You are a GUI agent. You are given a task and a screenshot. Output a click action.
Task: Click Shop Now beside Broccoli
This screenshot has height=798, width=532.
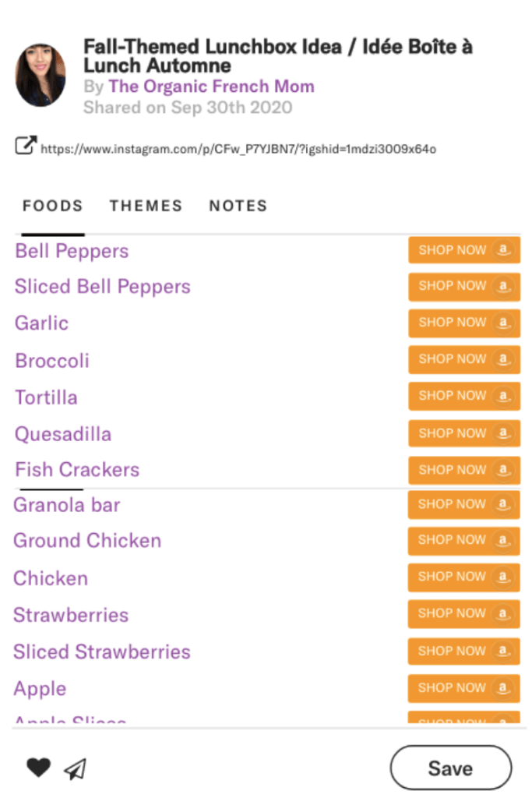463,359
